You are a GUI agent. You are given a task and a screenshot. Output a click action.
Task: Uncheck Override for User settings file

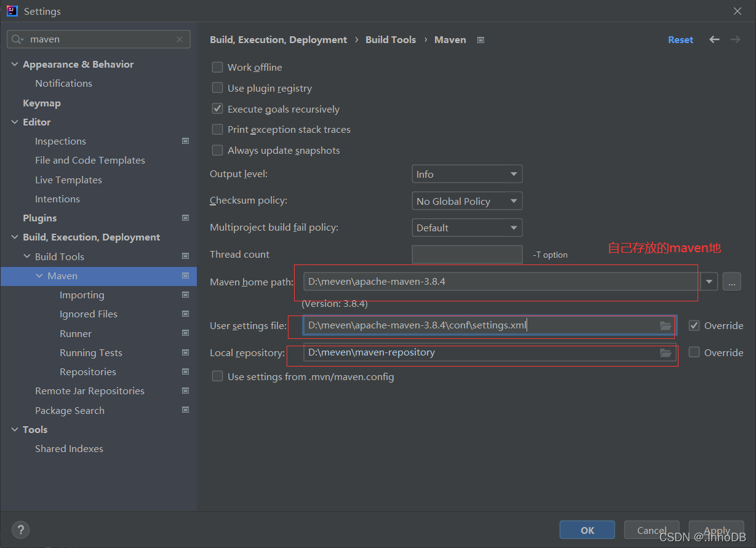click(x=694, y=325)
